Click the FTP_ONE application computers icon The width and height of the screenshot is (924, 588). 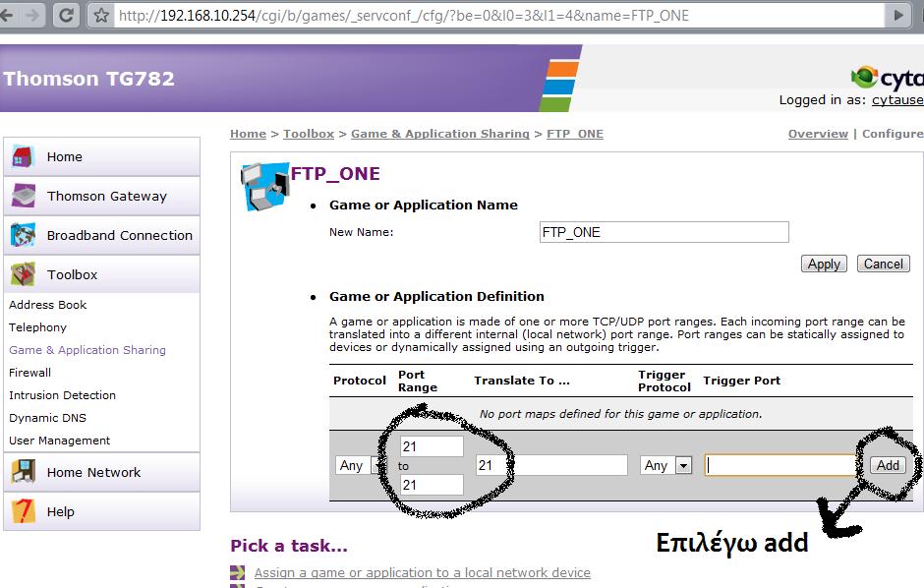click(264, 187)
